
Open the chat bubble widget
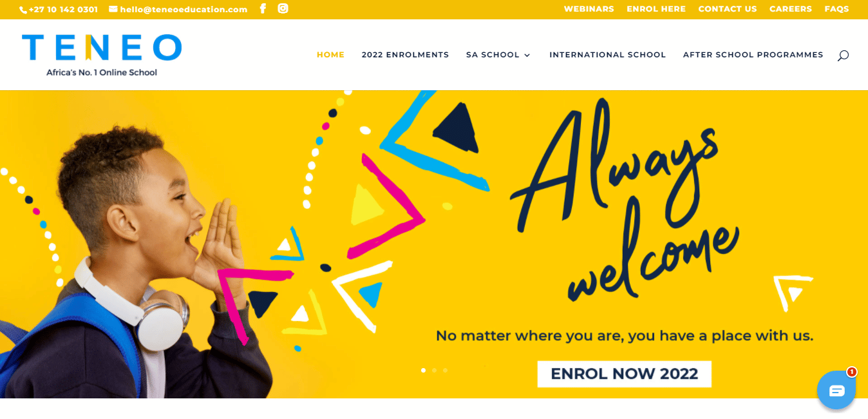(x=836, y=390)
